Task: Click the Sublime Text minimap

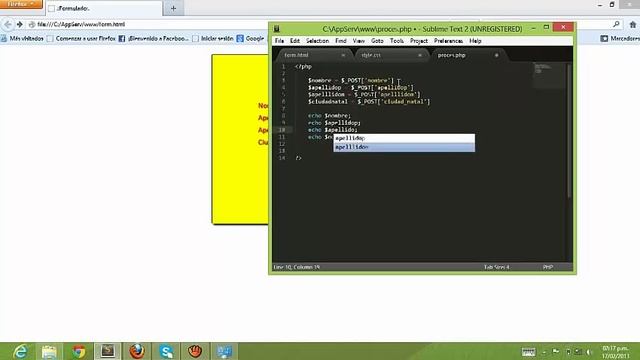Action: point(549,76)
